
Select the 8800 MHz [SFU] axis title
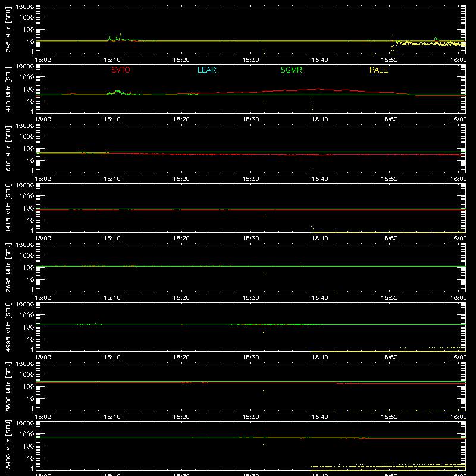pos(8,386)
